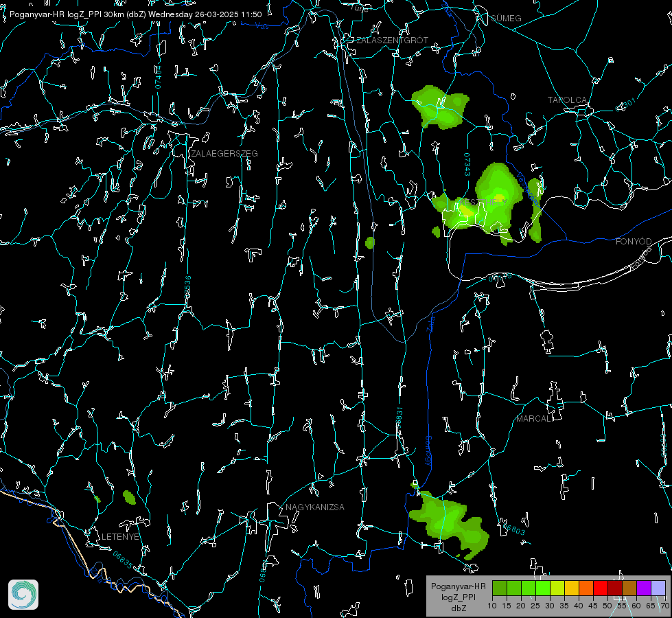Click the ZALAEGERSZEG city label
Image resolution: width=672 pixels, height=618 pixels.
click(224, 153)
